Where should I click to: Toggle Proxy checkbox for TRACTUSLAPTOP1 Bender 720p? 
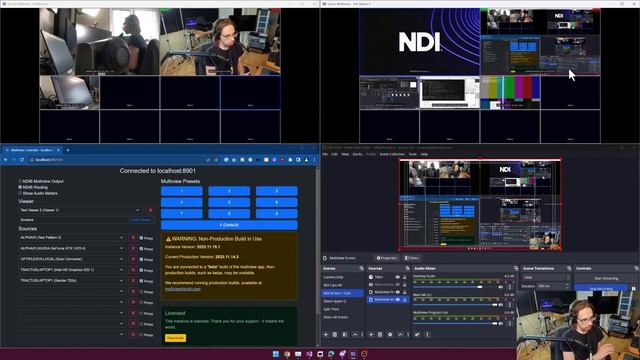[141, 281]
